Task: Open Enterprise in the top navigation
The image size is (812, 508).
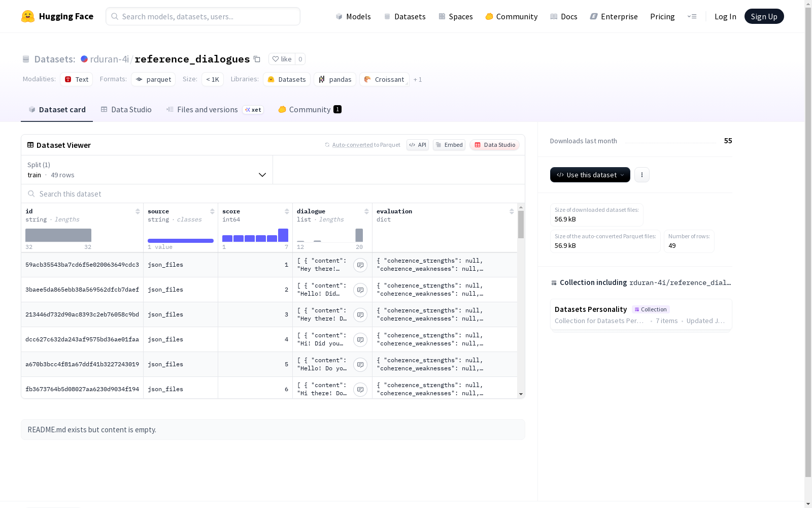Action: (x=614, y=16)
